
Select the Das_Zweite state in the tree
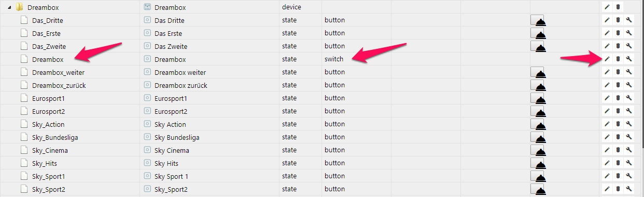pos(49,46)
